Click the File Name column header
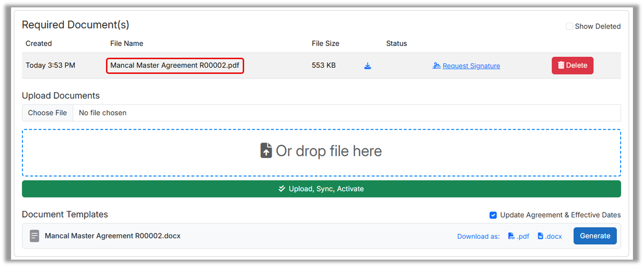The image size is (644, 267). pyautogui.click(x=127, y=43)
